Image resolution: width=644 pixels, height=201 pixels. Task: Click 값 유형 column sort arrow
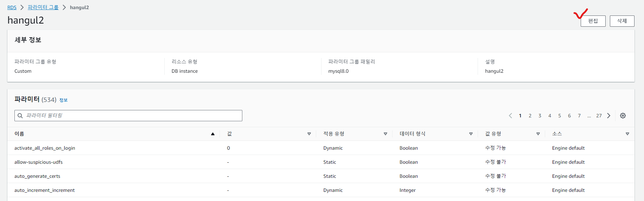click(x=538, y=134)
